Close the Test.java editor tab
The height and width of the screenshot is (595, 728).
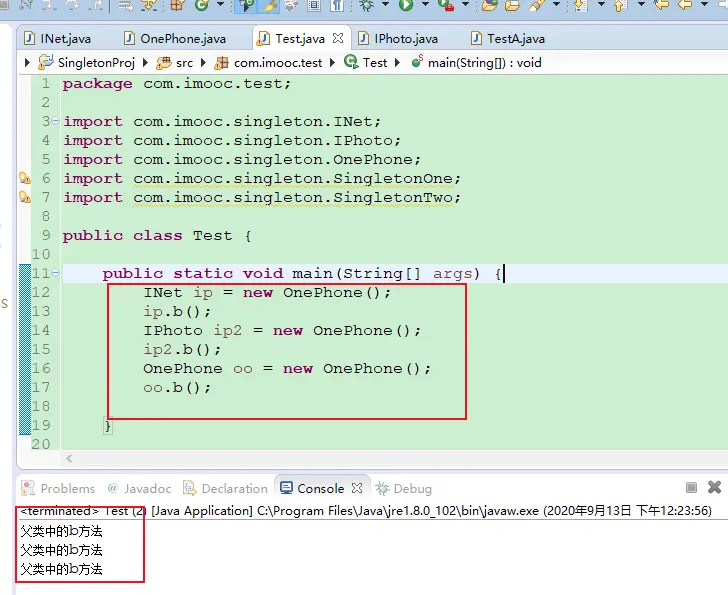pyautogui.click(x=338, y=39)
